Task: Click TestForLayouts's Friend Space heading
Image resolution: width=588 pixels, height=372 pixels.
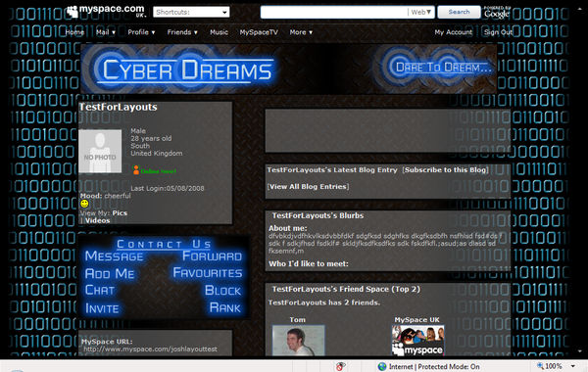Action: click(x=346, y=289)
